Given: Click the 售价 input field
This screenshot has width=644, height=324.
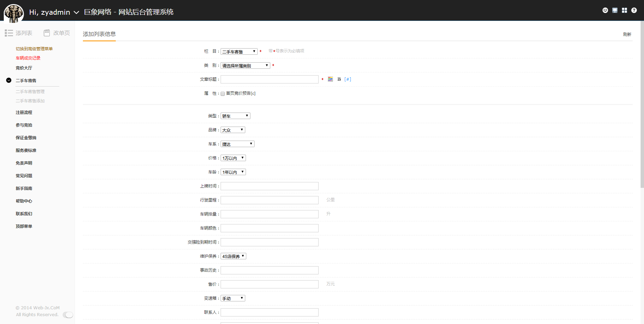Looking at the screenshot, I should [270, 284].
